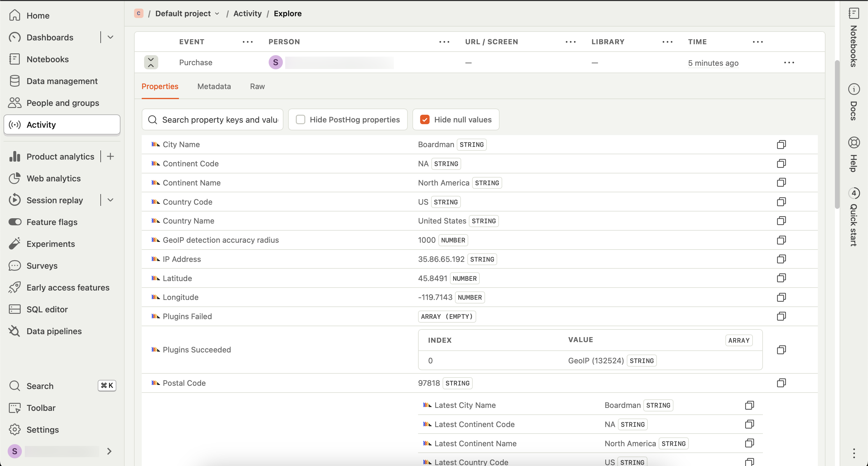Open the SQL editor
Screen dimensions: 868x466
(x=47, y=309)
